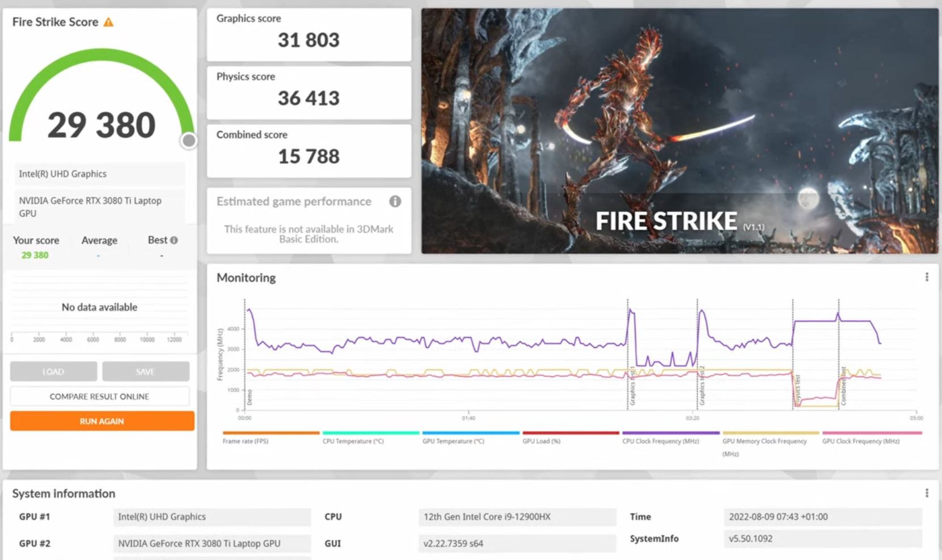Image resolution: width=942 pixels, height=560 pixels.
Task: Click the SAVE button
Action: coord(146,372)
